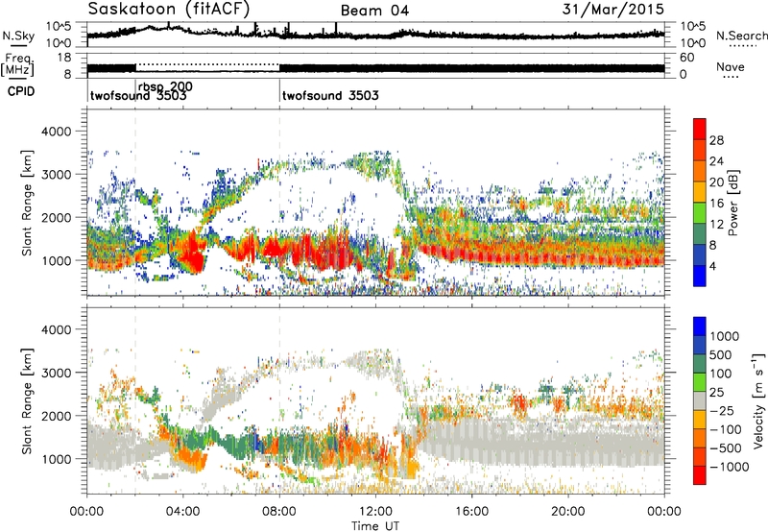Click the '3000' range tick on velocity panel
Viewport: 768px width, 532px height.
pos(56,373)
